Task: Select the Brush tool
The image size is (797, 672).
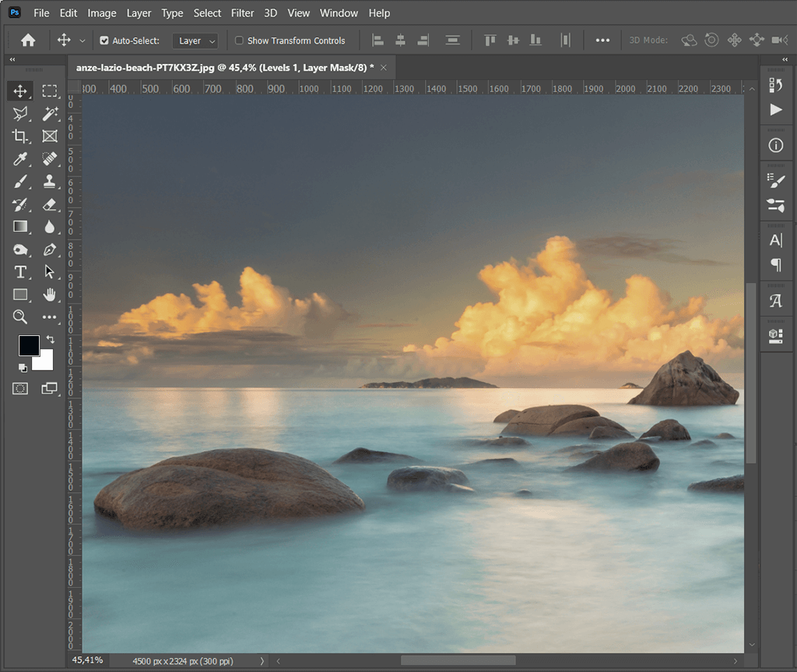Action: pyautogui.click(x=19, y=181)
